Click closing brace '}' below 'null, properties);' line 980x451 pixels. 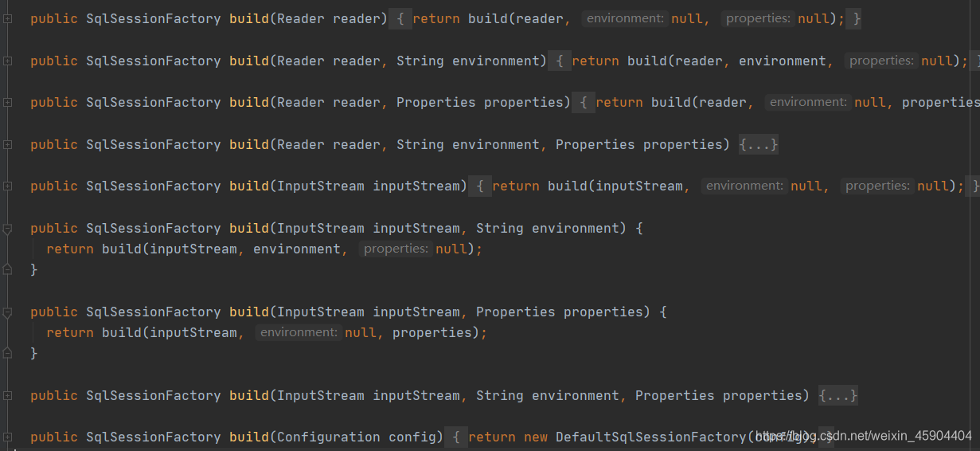[34, 354]
